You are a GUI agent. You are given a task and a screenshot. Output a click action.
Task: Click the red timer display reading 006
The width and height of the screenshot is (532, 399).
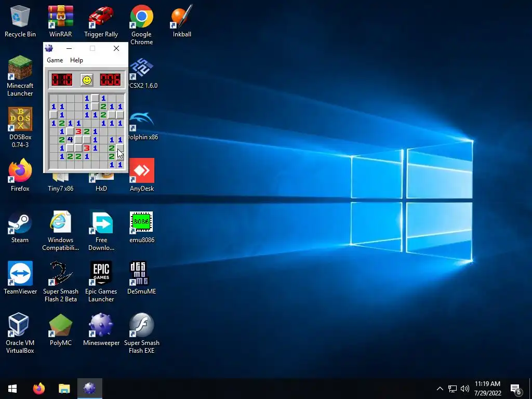tap(110, 80)
